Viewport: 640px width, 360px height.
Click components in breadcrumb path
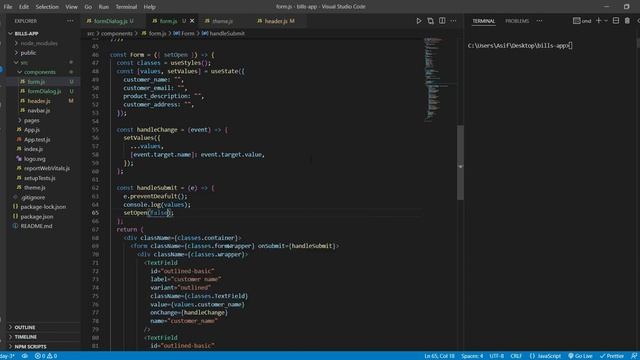117,33
